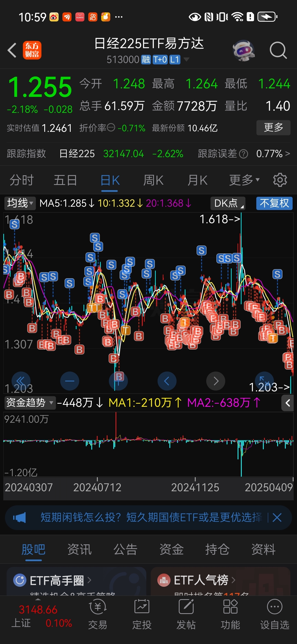
Task: Shift chart right with right arrow
Action: [x=216, y=381]
